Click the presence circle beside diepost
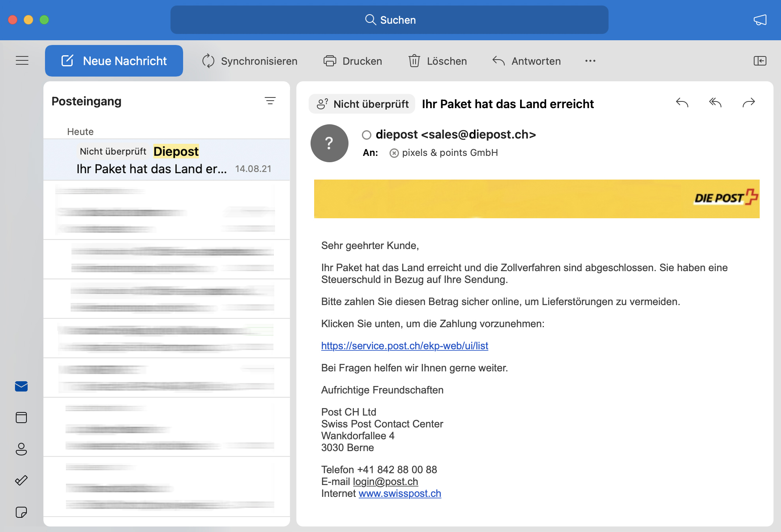This screenshot has width=781, height=532. [367, 135]
